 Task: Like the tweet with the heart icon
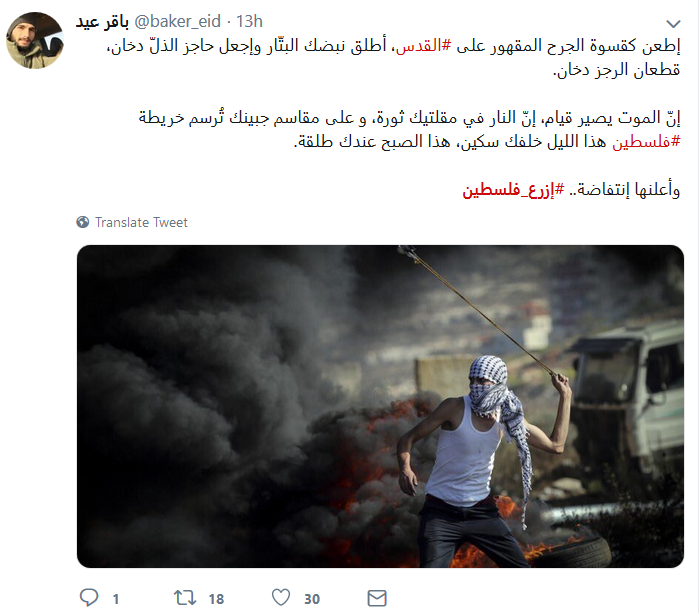281,597
